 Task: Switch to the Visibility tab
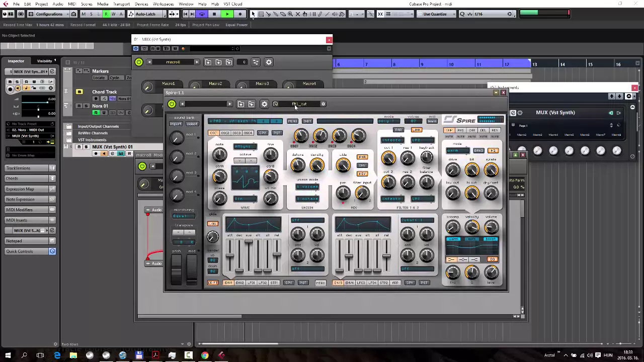pos(45,61)
